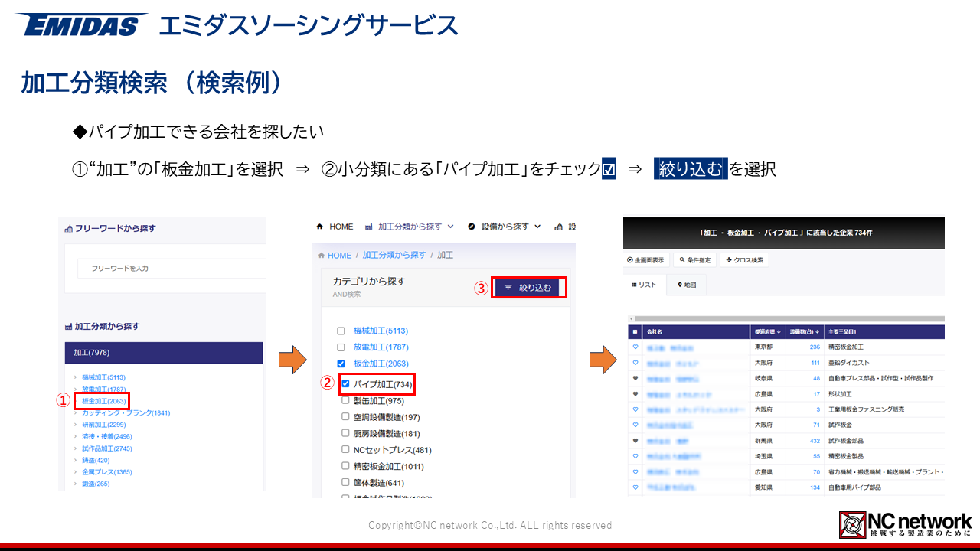Click the 全画面表示 button
Image resolution: width=980 pixels, height=551 pixels.
(x=648, y=260)
